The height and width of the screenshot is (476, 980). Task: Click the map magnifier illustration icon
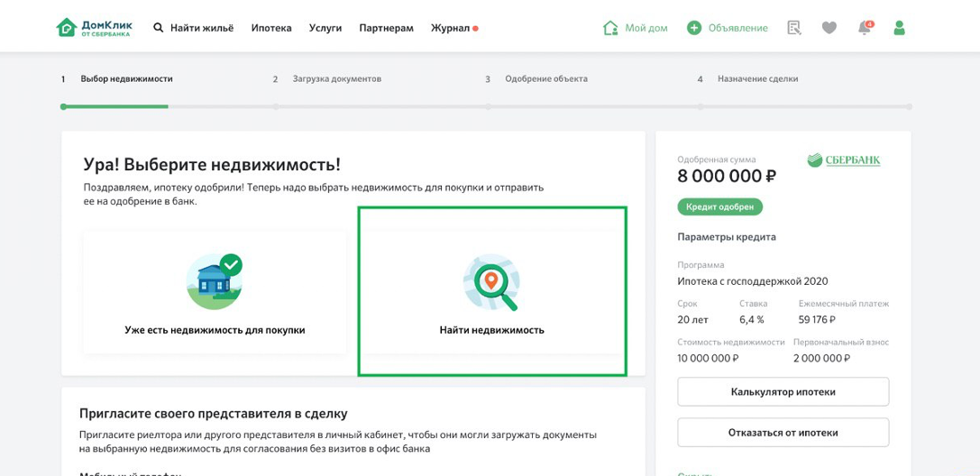(x=491, y=282)
